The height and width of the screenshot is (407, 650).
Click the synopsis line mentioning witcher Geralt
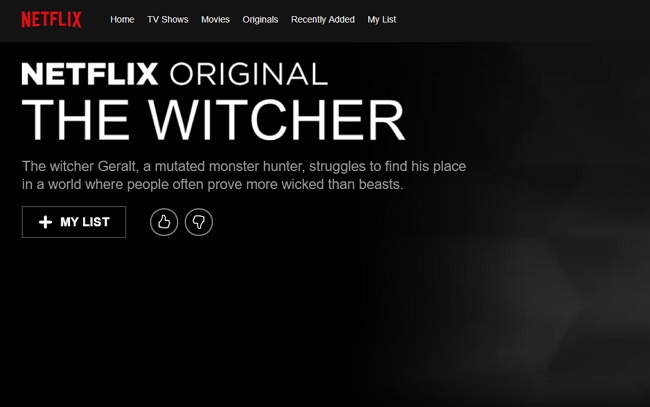tap(244, 167)
